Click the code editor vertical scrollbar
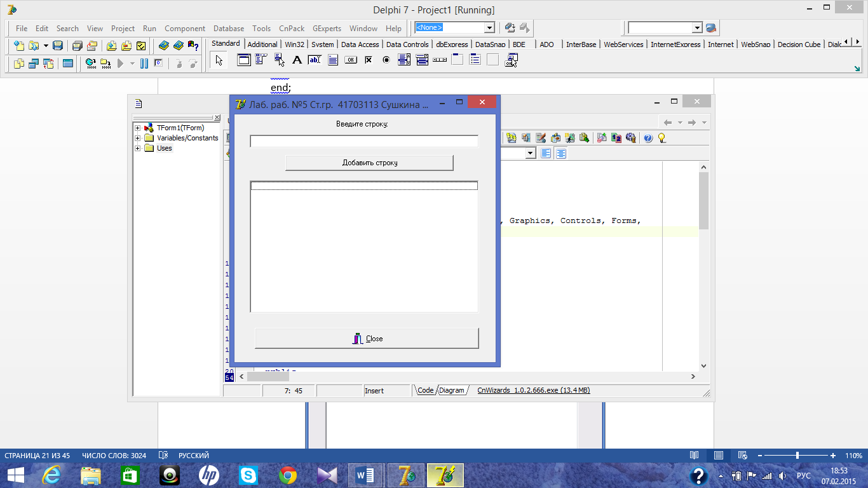 pyautogui.click(x=703, y=266)
